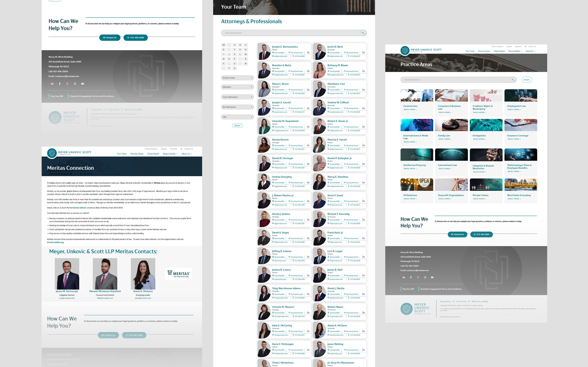The height and width of the screenshot is (367, 588).
Task: Open the Court Admissions dropdown
Action: coord(237,97)
